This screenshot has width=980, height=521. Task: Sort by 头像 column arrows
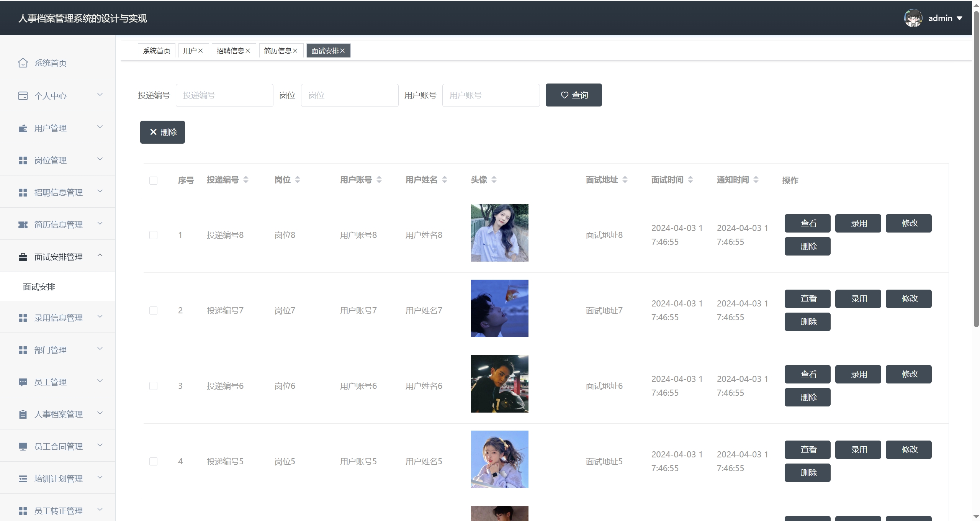coord(494,180)
